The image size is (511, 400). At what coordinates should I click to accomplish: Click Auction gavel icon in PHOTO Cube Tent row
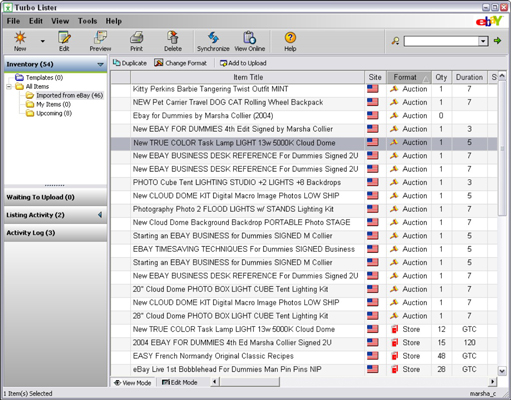click(394, 182)
